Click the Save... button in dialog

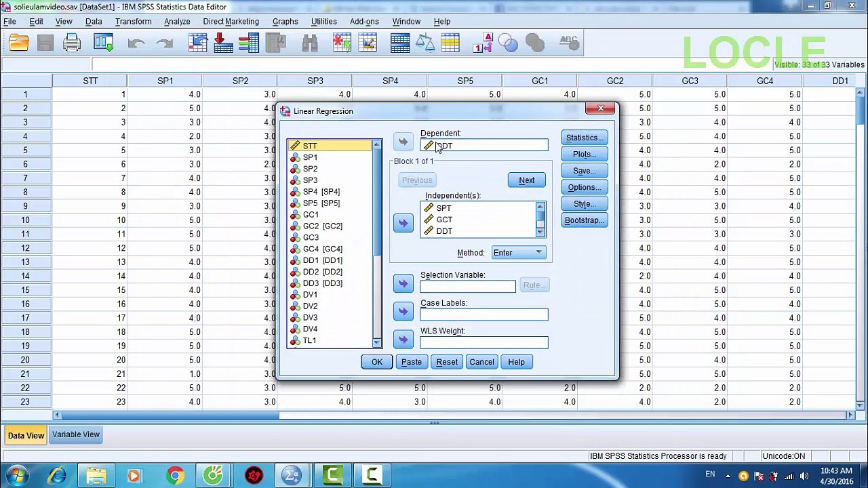(585, 171)
